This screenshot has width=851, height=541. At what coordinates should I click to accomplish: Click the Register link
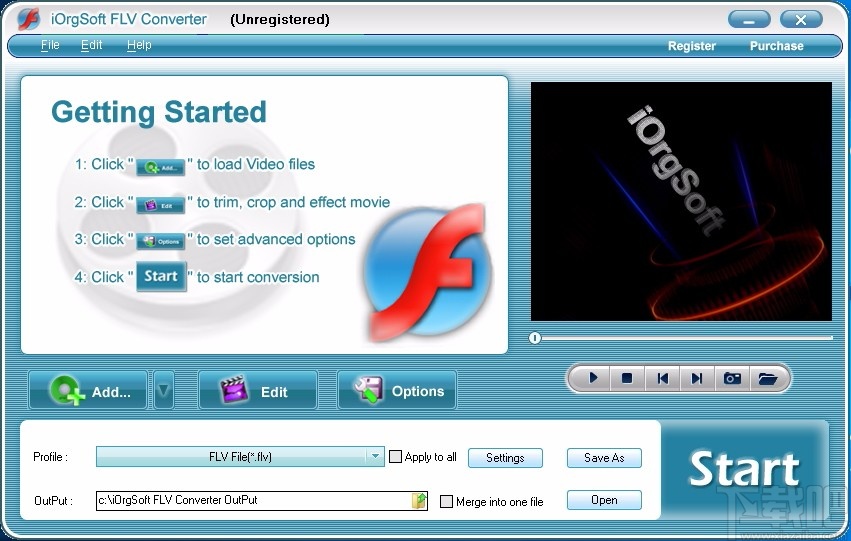tap(691, 46)
